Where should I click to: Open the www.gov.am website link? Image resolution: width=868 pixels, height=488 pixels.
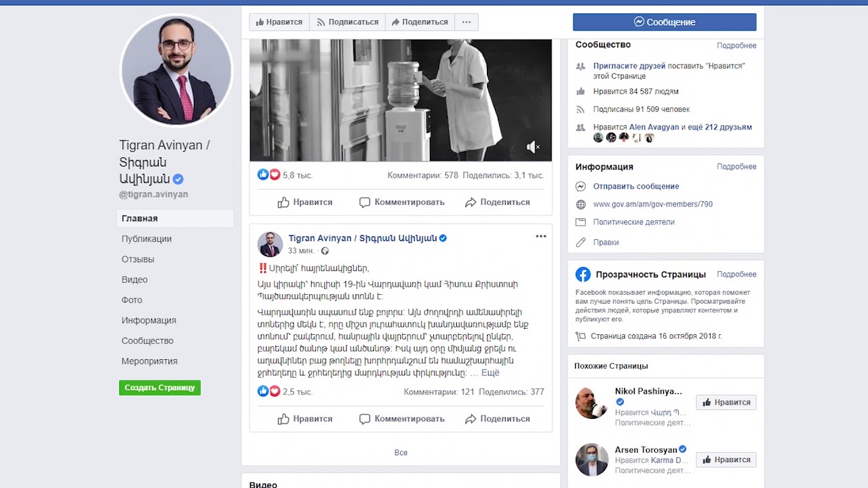(x=652, y=204)
